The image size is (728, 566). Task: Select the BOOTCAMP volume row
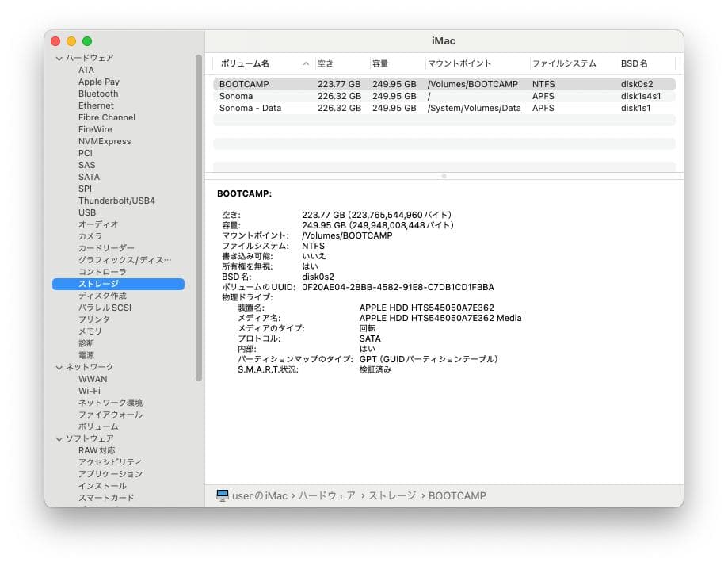317,83
